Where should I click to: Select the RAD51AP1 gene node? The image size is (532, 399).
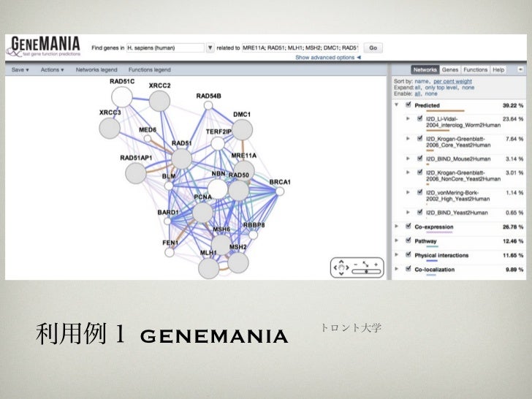(136, 173)
